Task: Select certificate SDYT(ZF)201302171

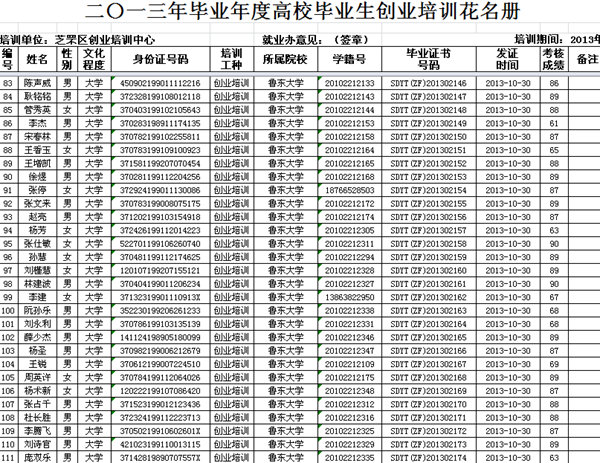Action: [x=429, y=417]
